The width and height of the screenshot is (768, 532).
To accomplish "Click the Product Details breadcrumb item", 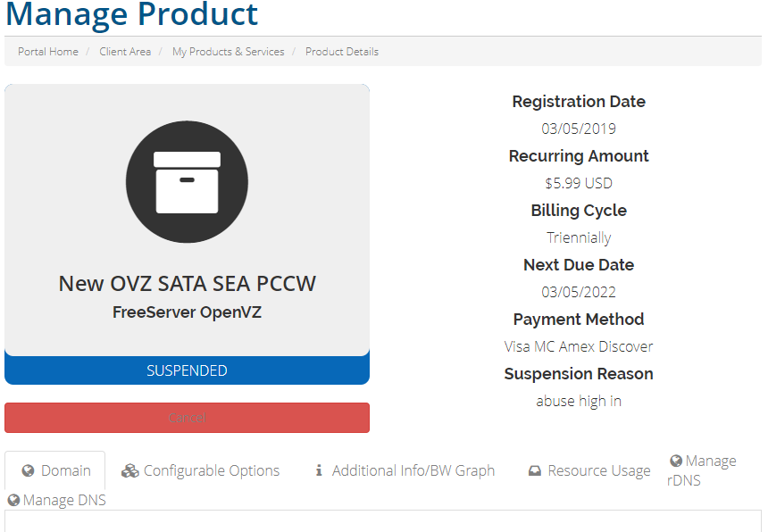I will (x=342, y=52).
